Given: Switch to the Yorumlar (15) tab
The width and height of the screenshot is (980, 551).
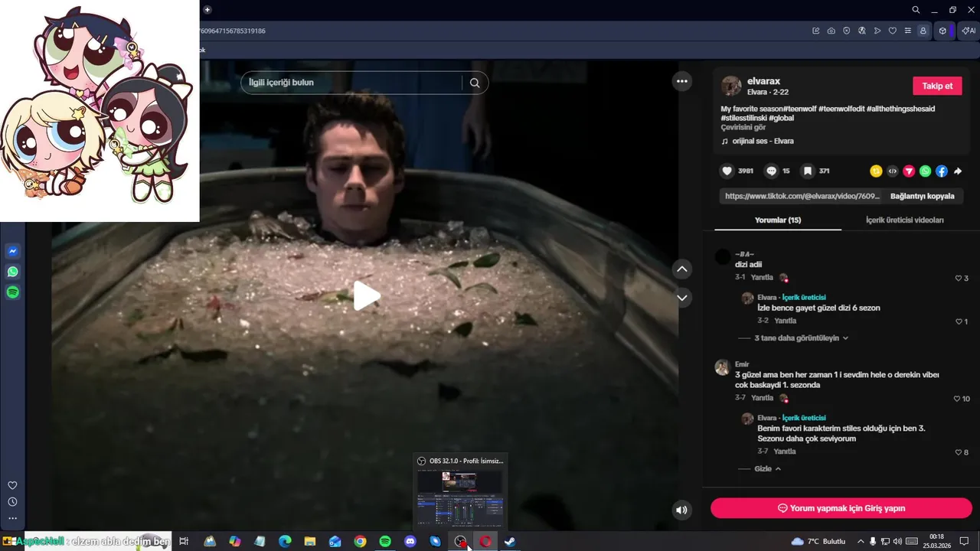Looking at the screenshot, I should pyautogui.click(x=778, y=220).
